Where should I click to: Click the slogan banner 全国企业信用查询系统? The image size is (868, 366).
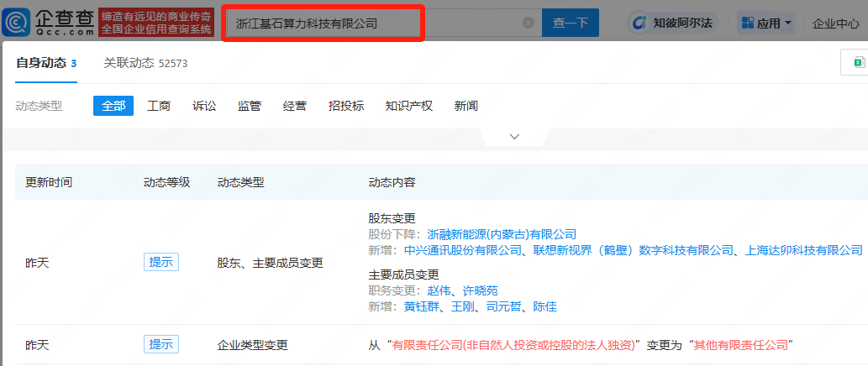155,29
